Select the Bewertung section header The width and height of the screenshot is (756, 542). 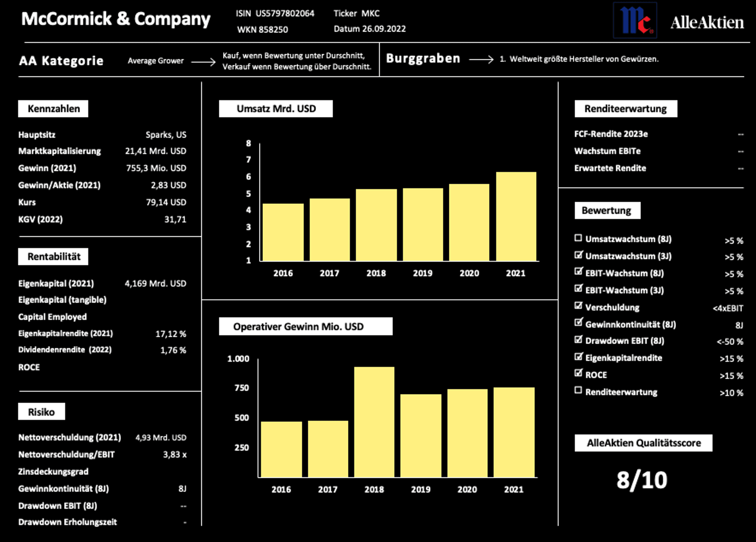coord(607,210)
